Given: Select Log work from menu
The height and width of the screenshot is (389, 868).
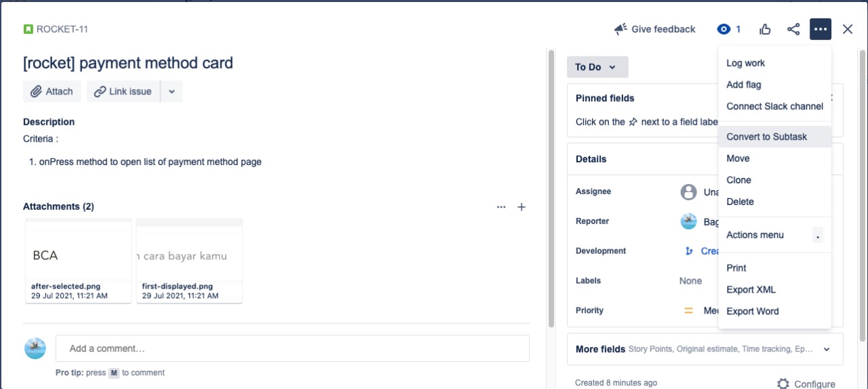Looking at the screenshot, I should coord(774,63).
